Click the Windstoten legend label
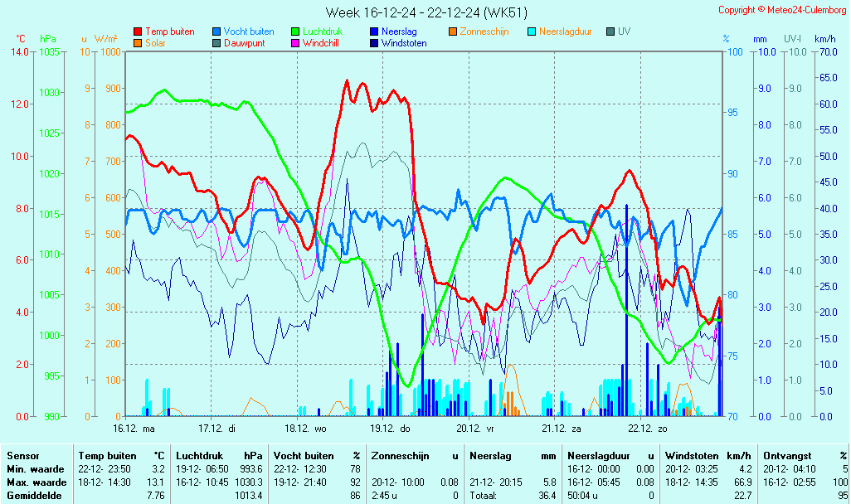The height and width of the screenshot is (504, 851). (x=404, y=43)
